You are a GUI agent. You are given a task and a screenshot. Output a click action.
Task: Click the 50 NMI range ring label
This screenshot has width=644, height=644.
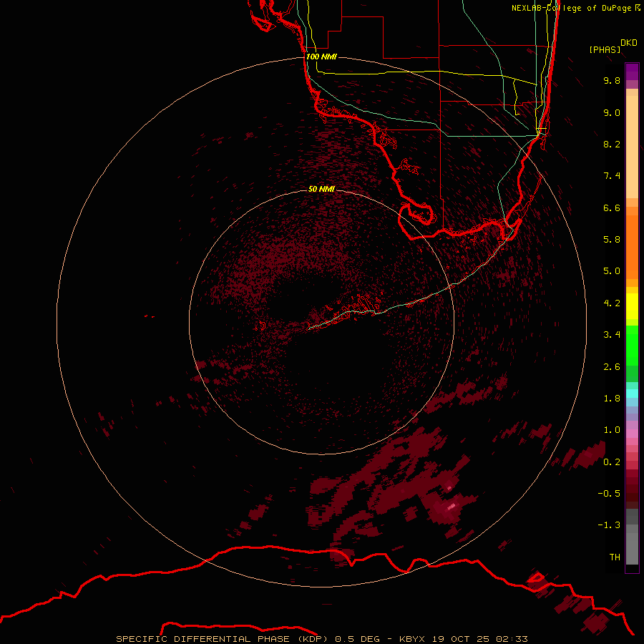(x=321, y=189)
